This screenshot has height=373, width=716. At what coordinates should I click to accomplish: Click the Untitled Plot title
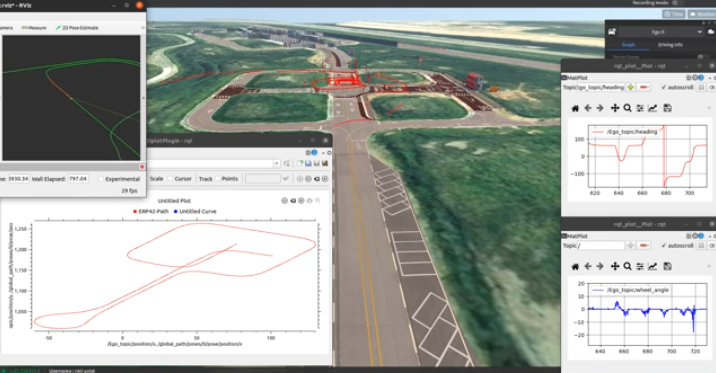(174, 200)
